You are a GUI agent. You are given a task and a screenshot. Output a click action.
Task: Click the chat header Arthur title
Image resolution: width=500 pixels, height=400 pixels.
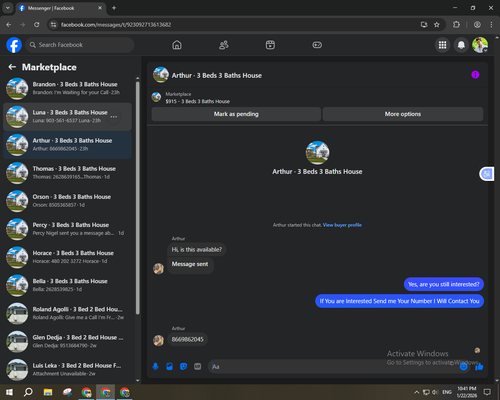point(217,76)
